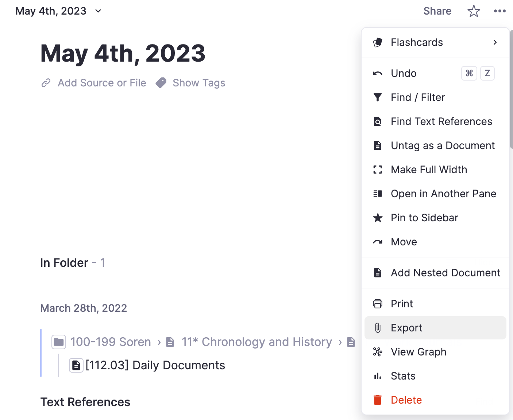Viewport: 513px width, 420px height.
Task: Click the folder icon before 100-199 Soren
Action: pyautogui.click(x=59, y=342)
